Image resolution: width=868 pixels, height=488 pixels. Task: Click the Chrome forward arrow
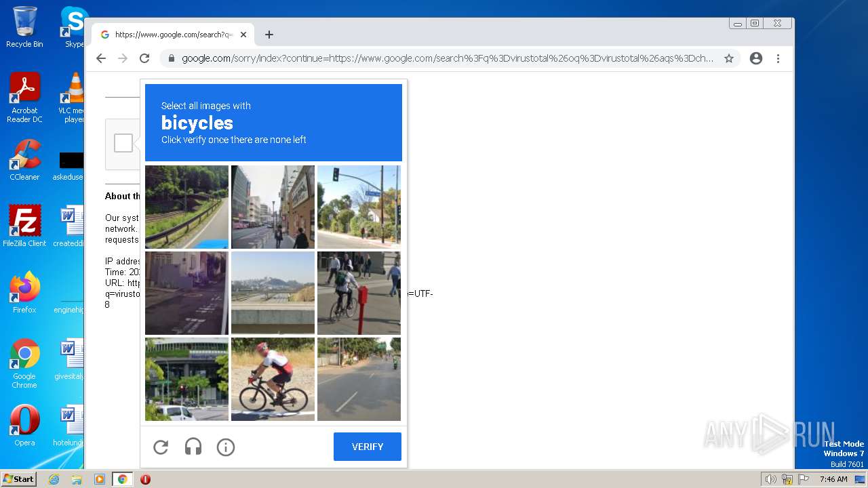[x=123, y=58]
